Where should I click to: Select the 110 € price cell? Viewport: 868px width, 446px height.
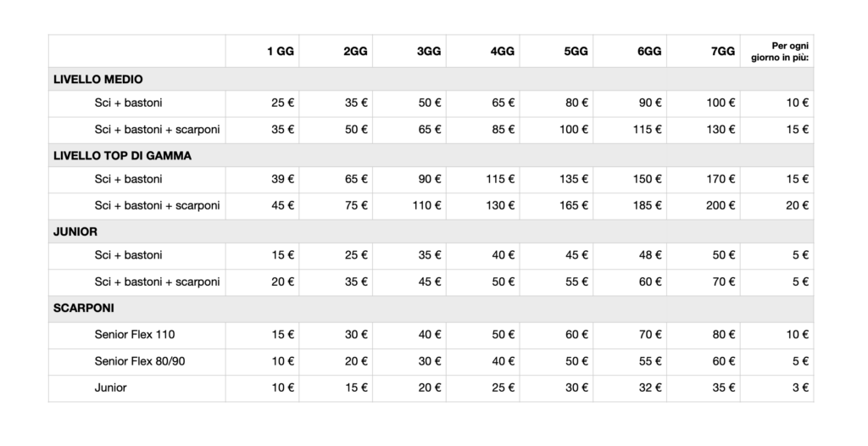click(426, 205)
